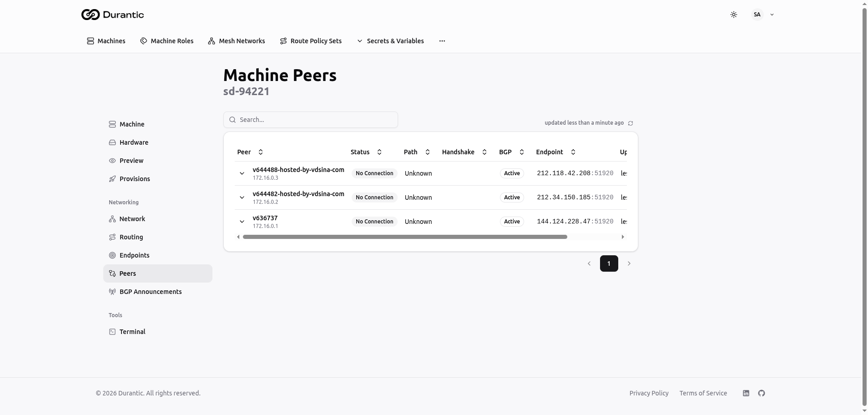This screenshot has width=868, height=415.
Task: Expand the v644488-hosted-by-vdsina-com peer row
Action: 242,173
